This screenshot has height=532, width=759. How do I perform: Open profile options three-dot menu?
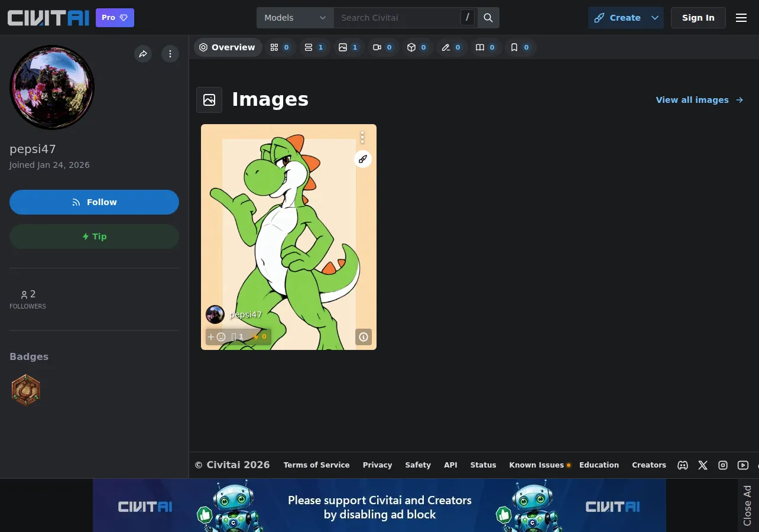pyautogui.click(x=170, y=54)
